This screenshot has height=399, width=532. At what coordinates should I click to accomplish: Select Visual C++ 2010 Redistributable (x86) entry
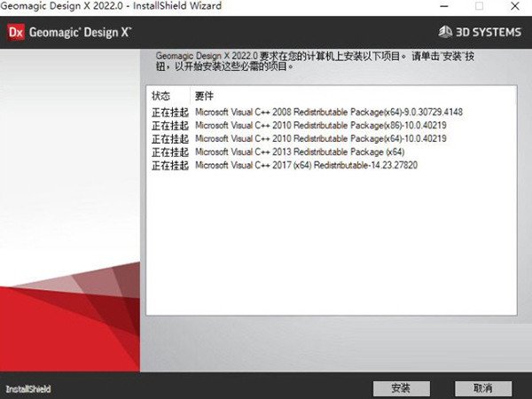tap(319, 125)
